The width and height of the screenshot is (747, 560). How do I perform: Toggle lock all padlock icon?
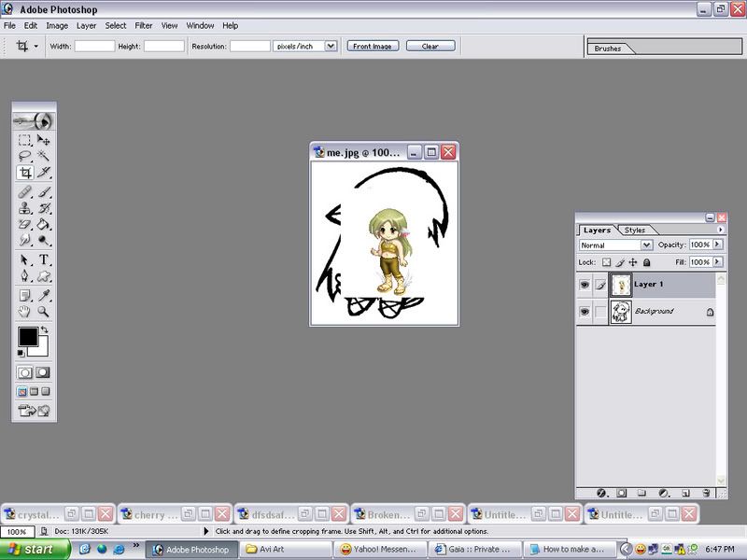point(646,262)
